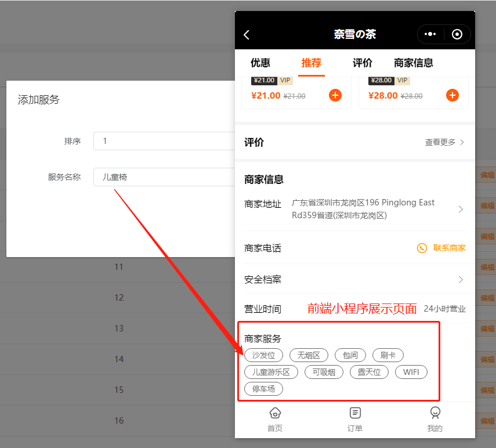Click the 排序 input field containing 1
The height and width of the screenshot is (448, 496).
coord(164,141)
